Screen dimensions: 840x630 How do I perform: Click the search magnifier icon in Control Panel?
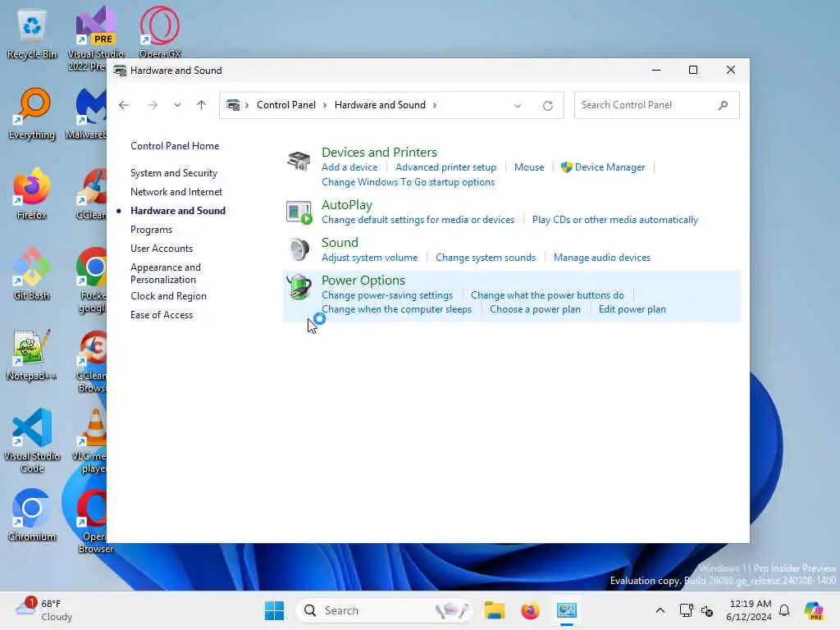click(x=723, y=105)
